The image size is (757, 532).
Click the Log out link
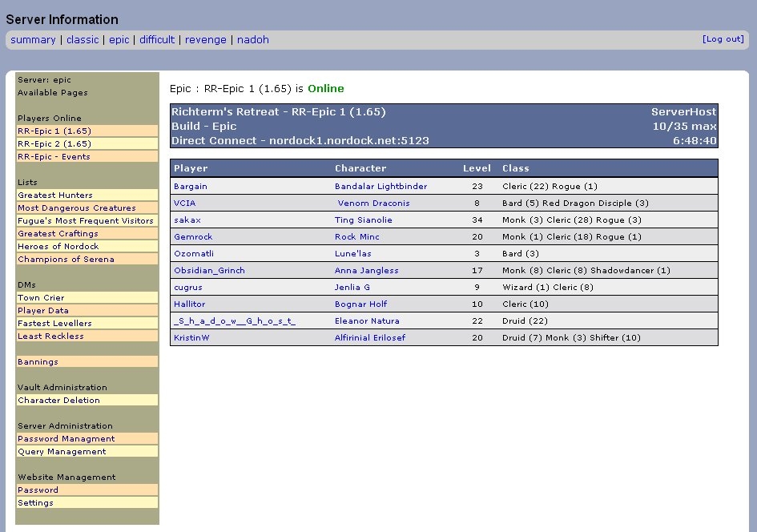tap(723, 39)
